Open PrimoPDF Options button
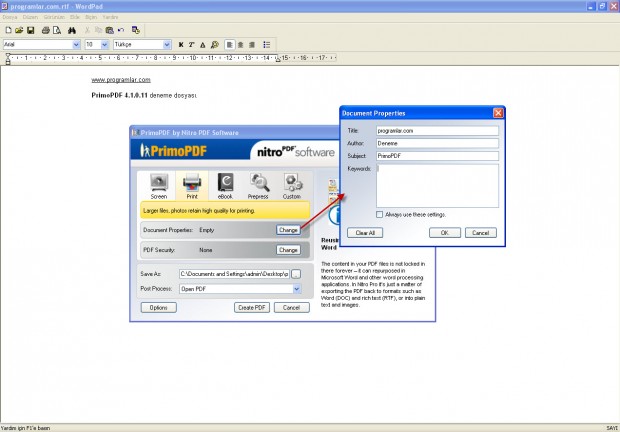The height and width of the screenshot is (432, 620). pyautogui.click(x=159, y=307)
